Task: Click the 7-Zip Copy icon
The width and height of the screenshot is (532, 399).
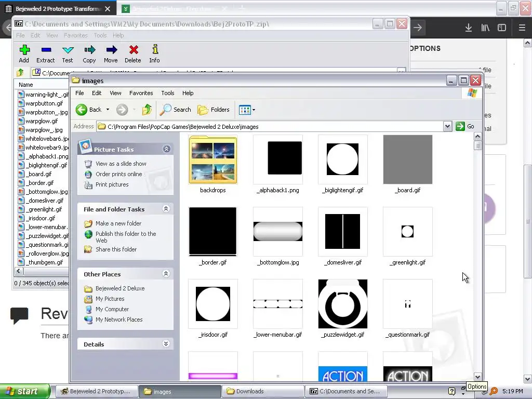Action: [89, 50]
